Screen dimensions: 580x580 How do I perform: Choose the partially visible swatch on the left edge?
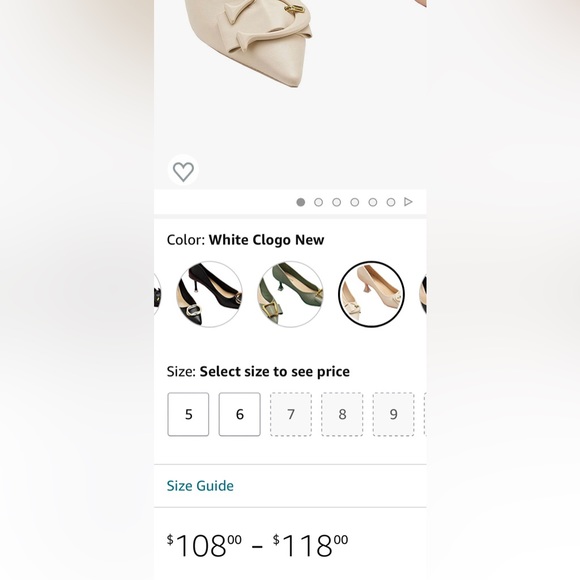[158, 294]
